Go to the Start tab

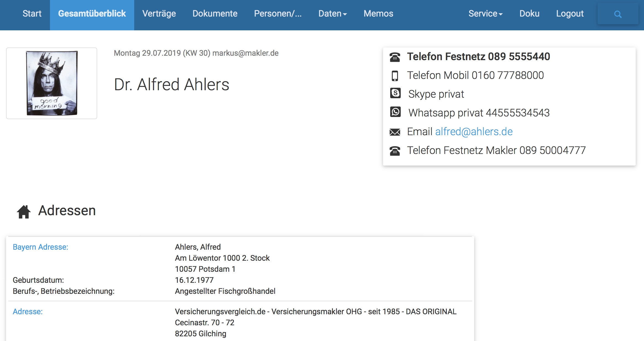(x=32, y=14)
